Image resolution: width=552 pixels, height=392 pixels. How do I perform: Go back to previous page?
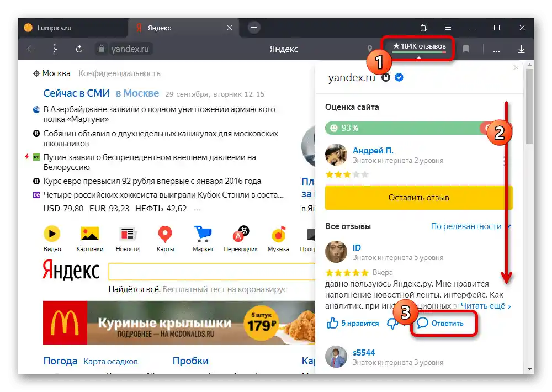(x=31, y=49)
